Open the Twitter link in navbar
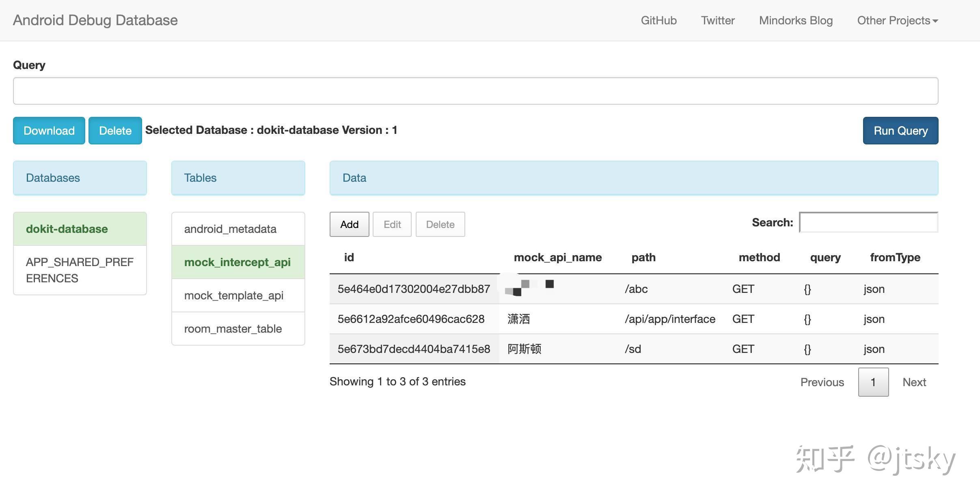The width and height of the screenshot is (980, 503). tap(717, 20)
